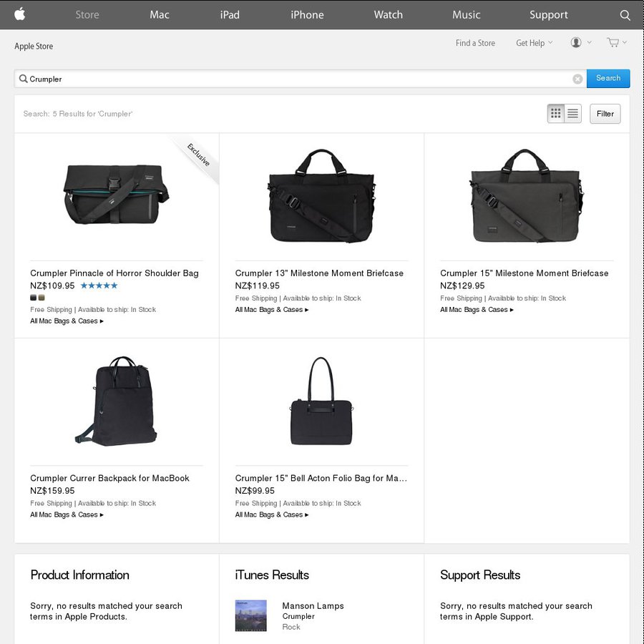Image resolution: width=644 pixels, height=644 pixels.
Task: Select the black color swatch
Action: [33, 298]
